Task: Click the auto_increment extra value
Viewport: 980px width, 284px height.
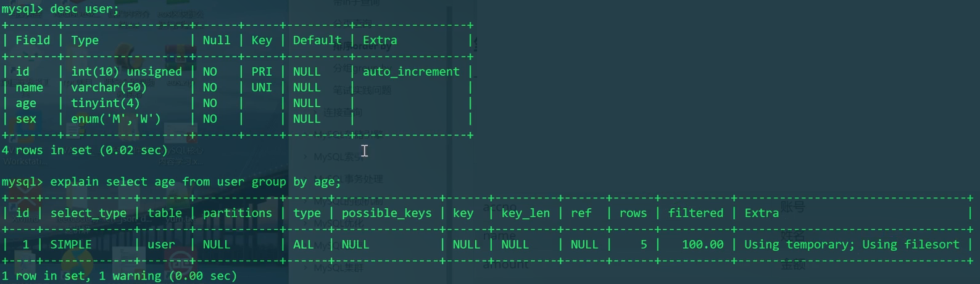Action: pyautogui.click(x=411, y=71)
